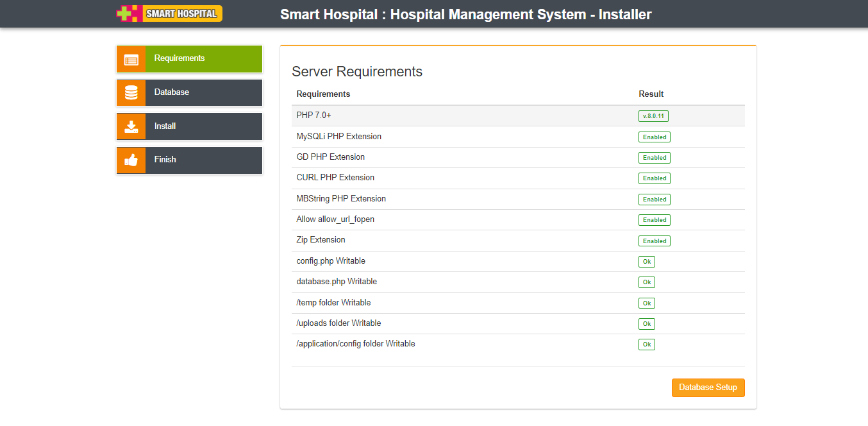Click Enabled badge for MySQLi PHP Extension
This screenshot has width=868, height=426.
pos(655,137)
